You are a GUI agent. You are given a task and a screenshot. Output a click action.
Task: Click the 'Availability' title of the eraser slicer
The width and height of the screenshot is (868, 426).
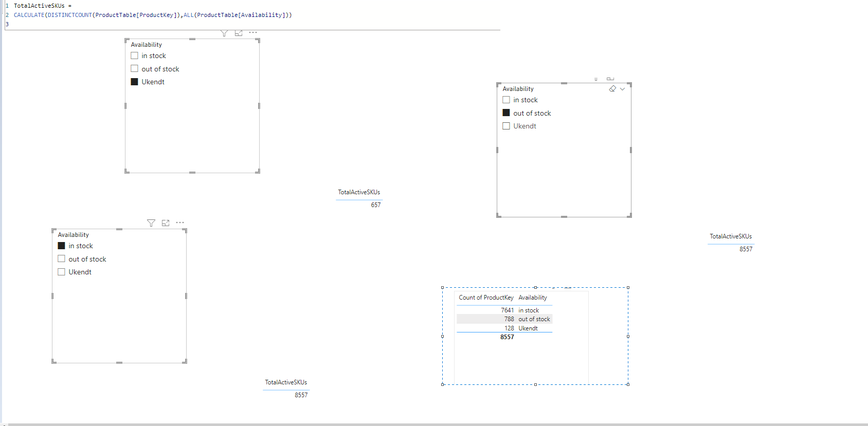tap(518, 89)
